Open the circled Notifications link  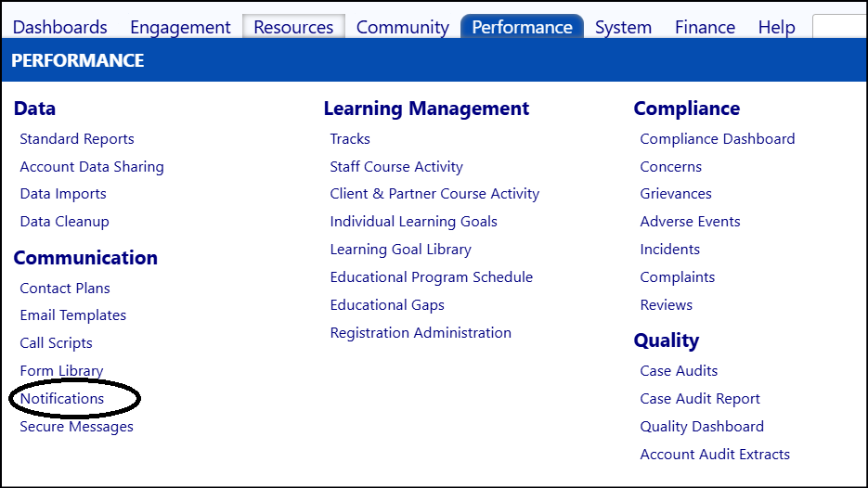[62, 398]
